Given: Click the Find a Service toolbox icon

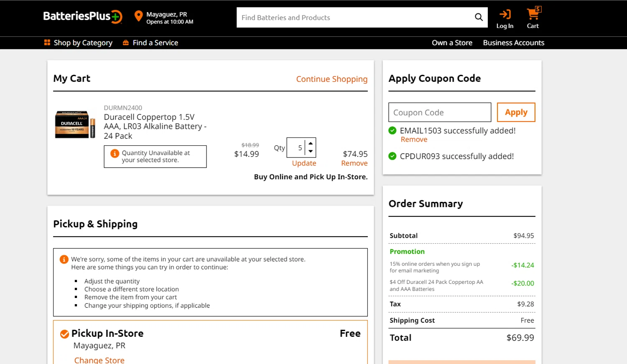Looking at the screenshot, I should (125, 43).
